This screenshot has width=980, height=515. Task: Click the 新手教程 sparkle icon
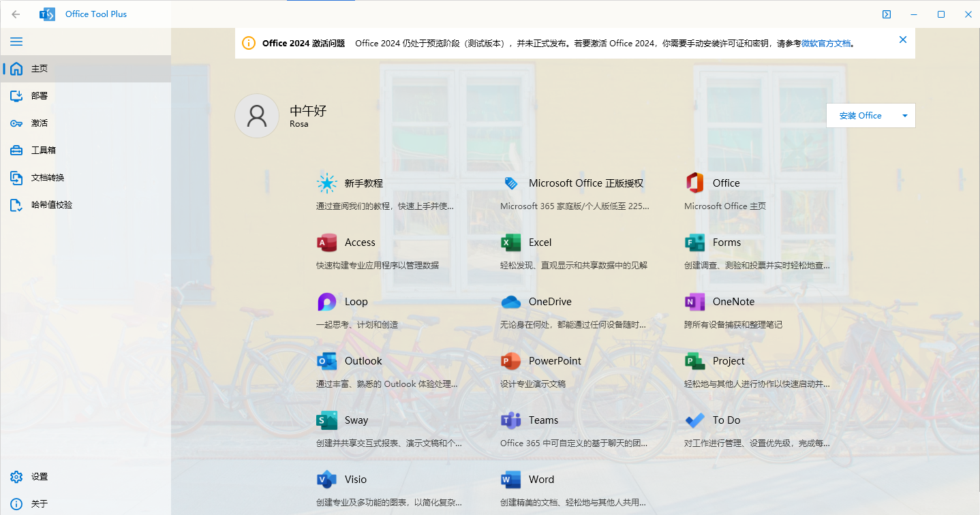327,183
